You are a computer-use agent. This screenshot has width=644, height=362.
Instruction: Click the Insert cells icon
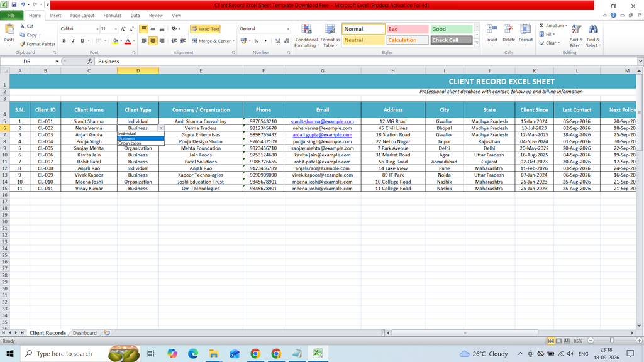(x=492, y=30)
